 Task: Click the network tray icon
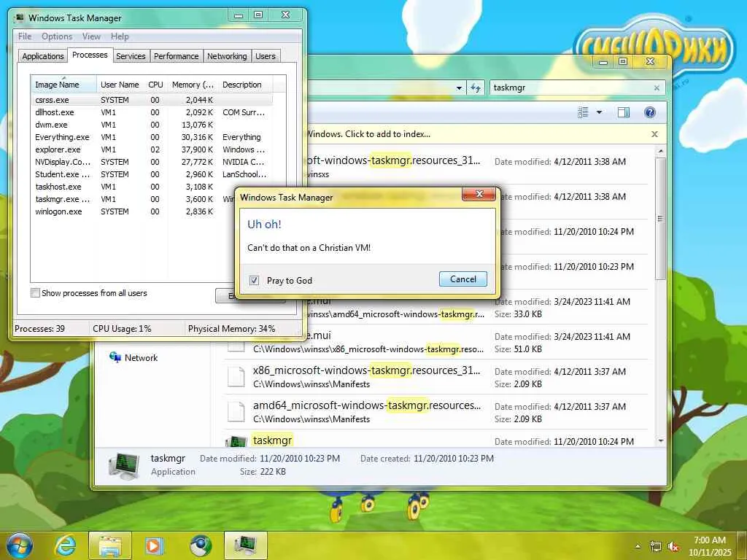tap(656, 547)
